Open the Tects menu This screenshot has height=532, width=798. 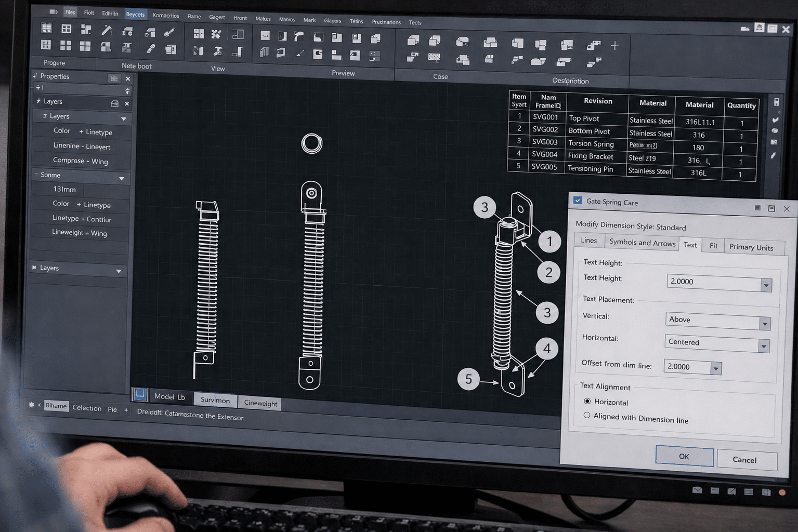point(415,22)
